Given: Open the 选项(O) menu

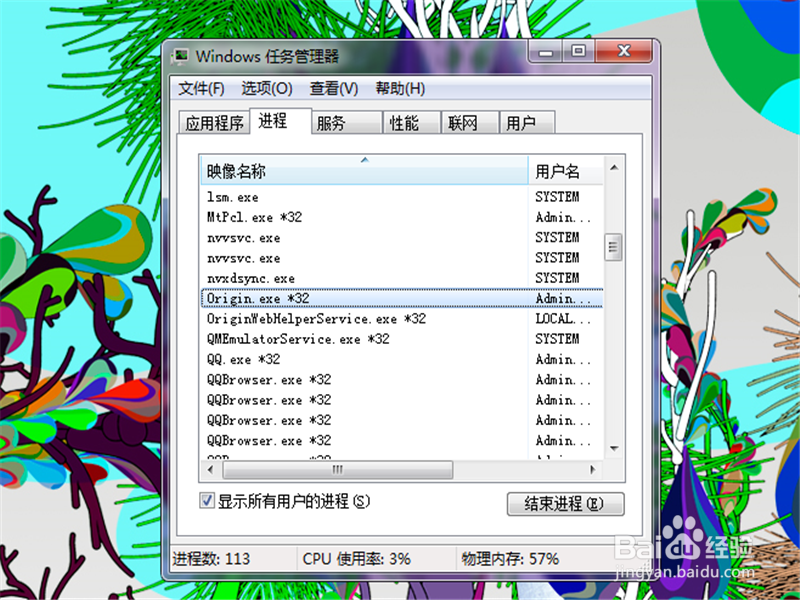Looking at the screenshot, I should [x=266, y=88].
